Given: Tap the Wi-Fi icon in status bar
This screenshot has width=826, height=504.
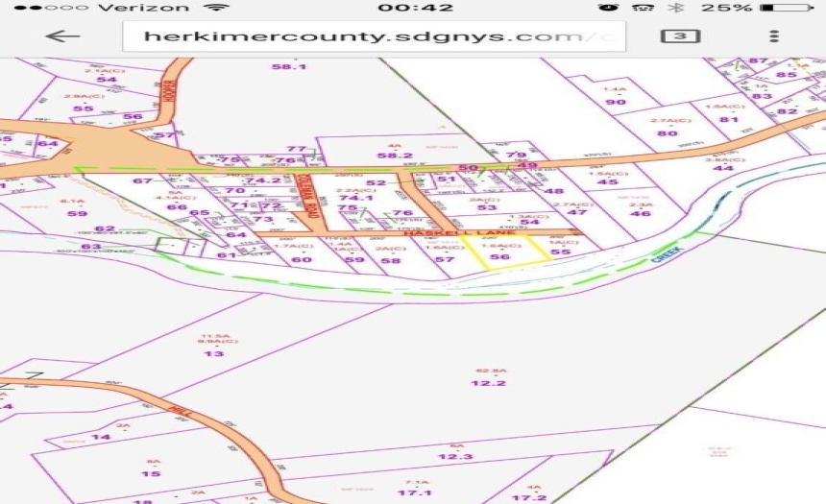Looking at the screenshot, I should coord(216,8).
